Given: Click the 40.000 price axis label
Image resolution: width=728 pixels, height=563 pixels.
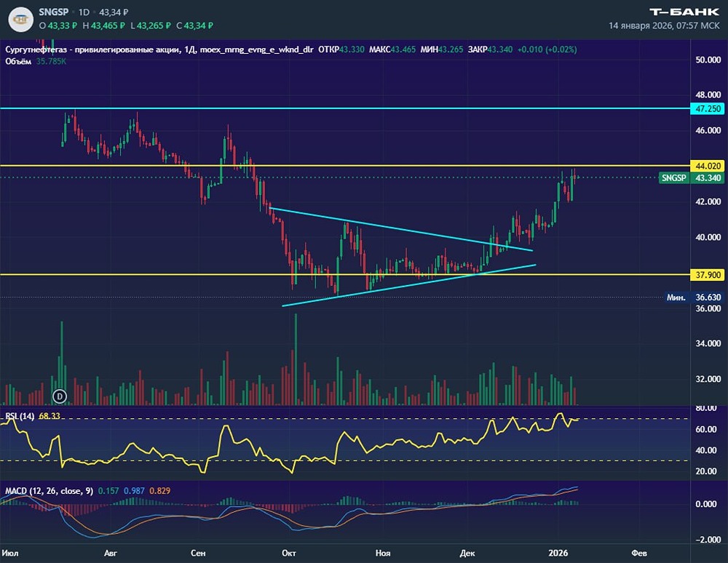Looking at the screenshot, I should [708, 237].
